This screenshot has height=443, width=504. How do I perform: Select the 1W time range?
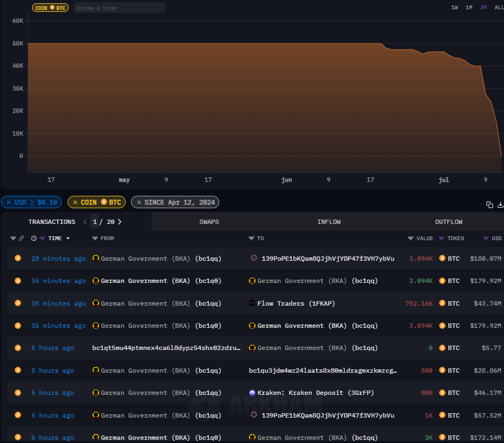point(455,8)
